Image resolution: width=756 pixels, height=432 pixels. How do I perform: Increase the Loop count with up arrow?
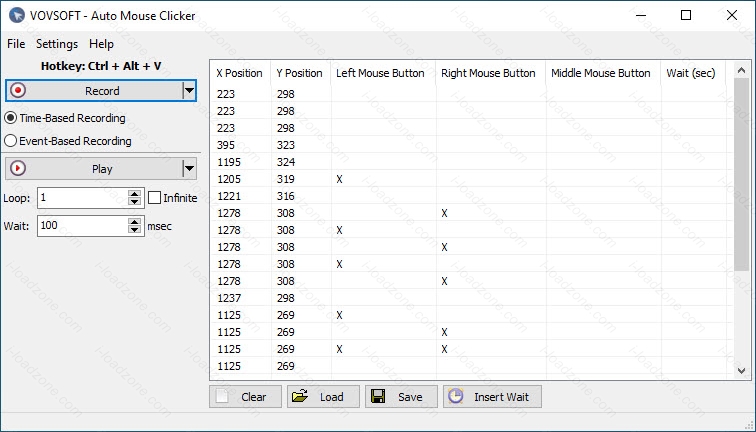[135, 193]
